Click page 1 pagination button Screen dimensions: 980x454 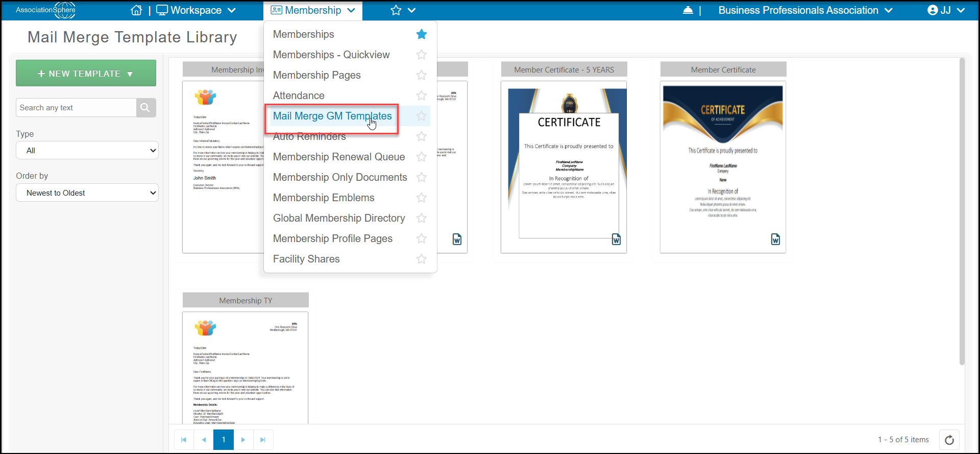pyautogui.click(x=224, y=440)
